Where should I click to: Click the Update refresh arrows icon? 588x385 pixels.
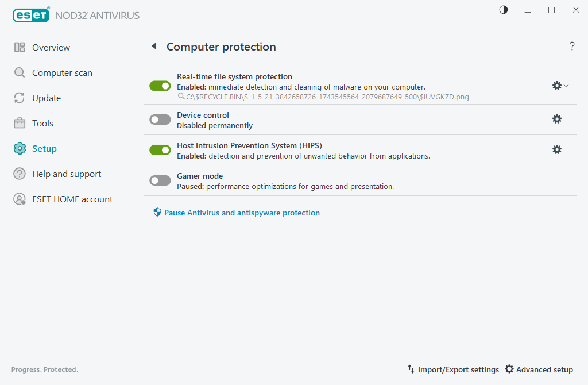click(x=20, y=98)
